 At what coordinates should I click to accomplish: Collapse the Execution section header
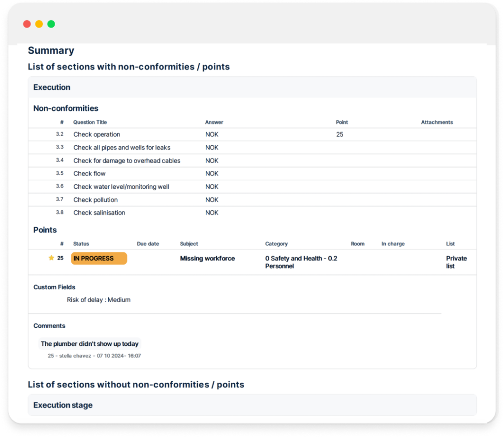click(52, 87)
